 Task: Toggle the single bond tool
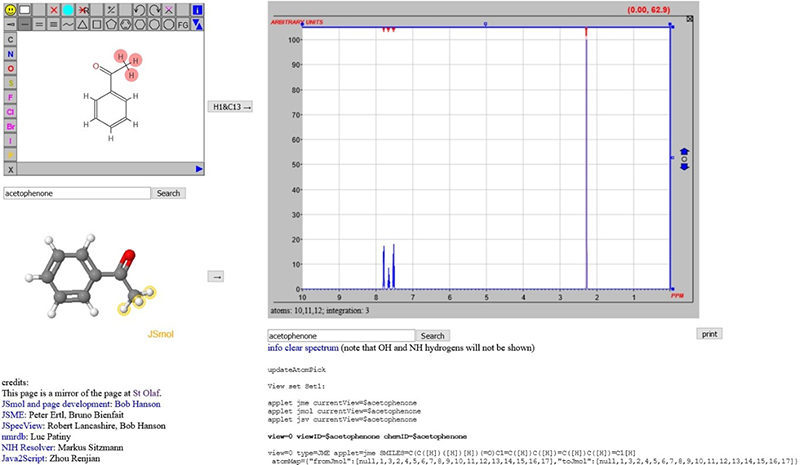click(x=25, y=22)
